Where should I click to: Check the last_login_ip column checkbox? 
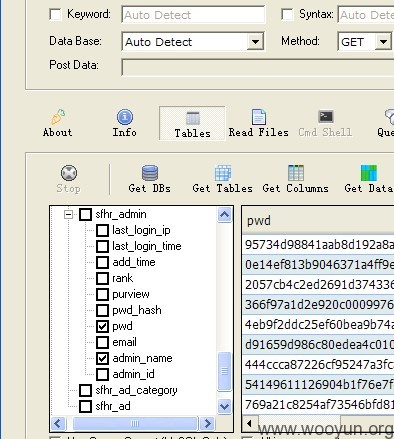[x=102, y=230]
